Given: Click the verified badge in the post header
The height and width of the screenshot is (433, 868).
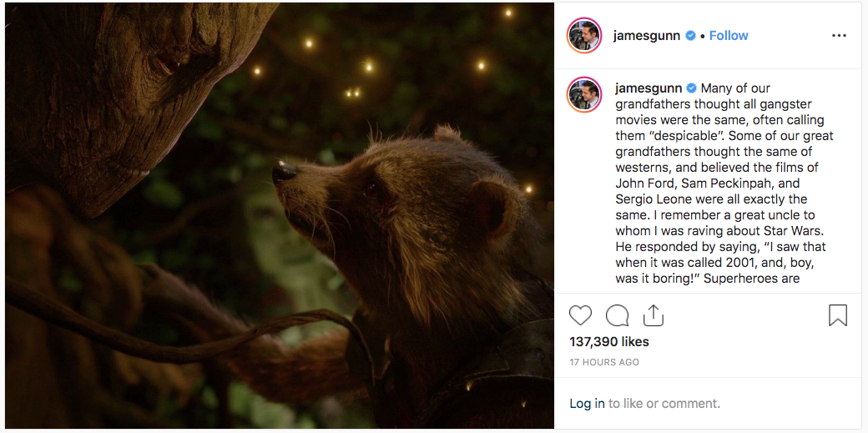Looking at the screenshot, I should 691,36.
